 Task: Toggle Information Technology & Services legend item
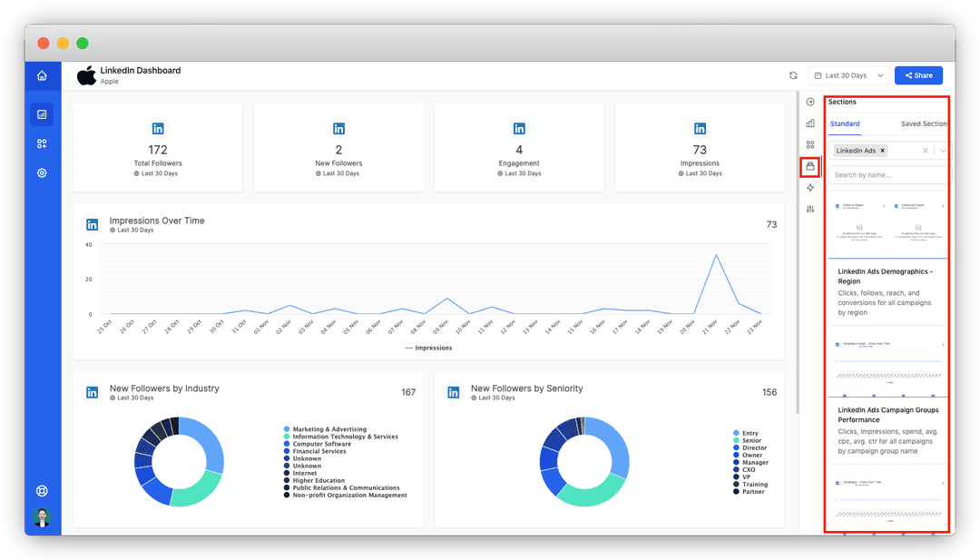[x=340, y=437]
